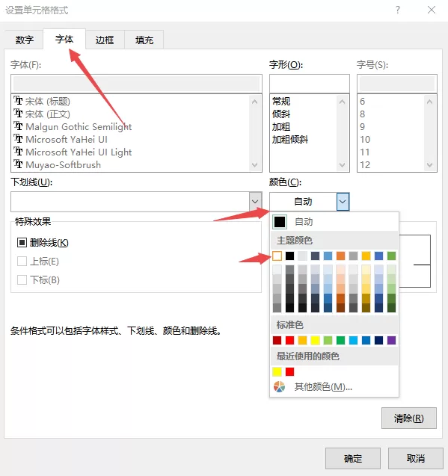Select font Malgun Gothic Semilight

(73, 126)
